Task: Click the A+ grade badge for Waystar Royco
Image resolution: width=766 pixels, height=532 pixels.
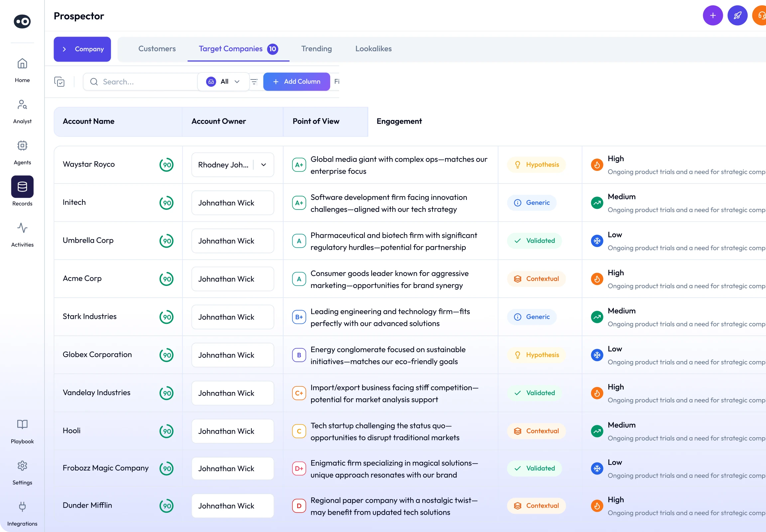Action: point(299,165)
